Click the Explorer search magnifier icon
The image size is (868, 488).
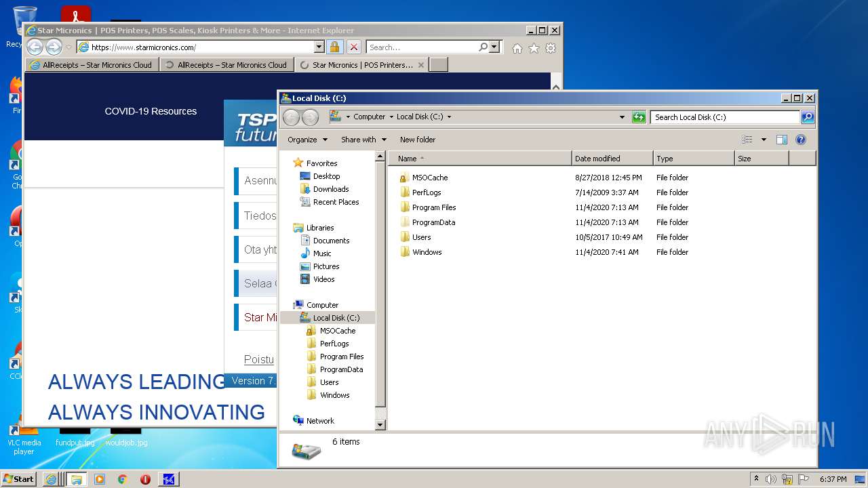[x=807, y=117]
